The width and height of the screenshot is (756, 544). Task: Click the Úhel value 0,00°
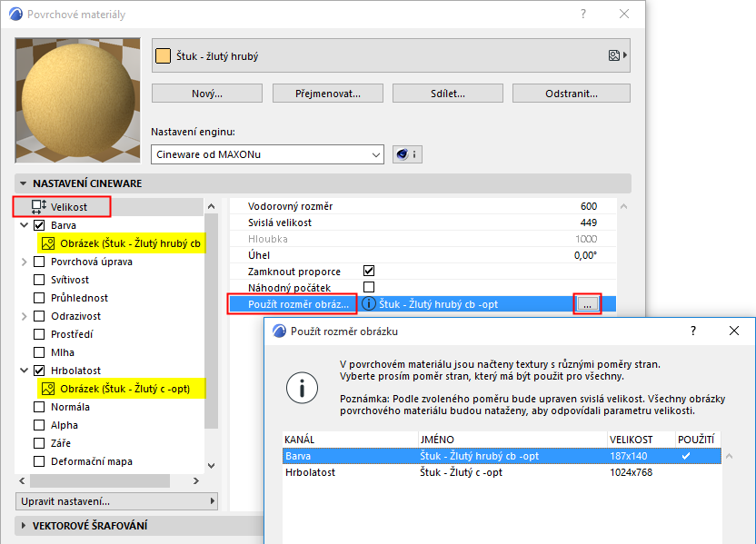585,255
